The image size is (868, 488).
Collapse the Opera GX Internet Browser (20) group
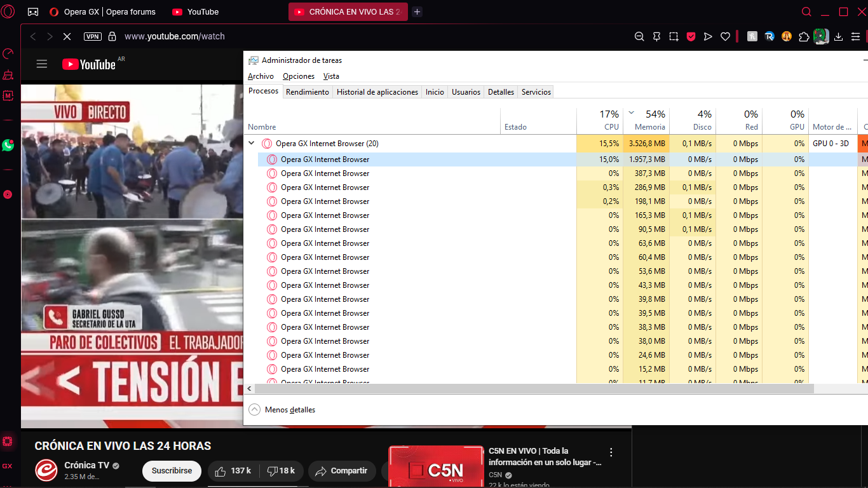pos(252,144)
